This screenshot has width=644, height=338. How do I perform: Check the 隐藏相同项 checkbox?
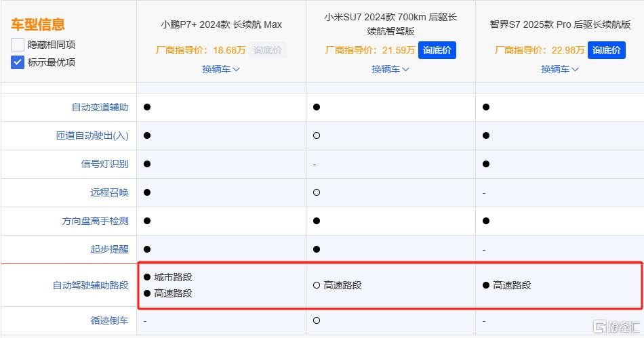pyautogui.click(x=17, y=44)
